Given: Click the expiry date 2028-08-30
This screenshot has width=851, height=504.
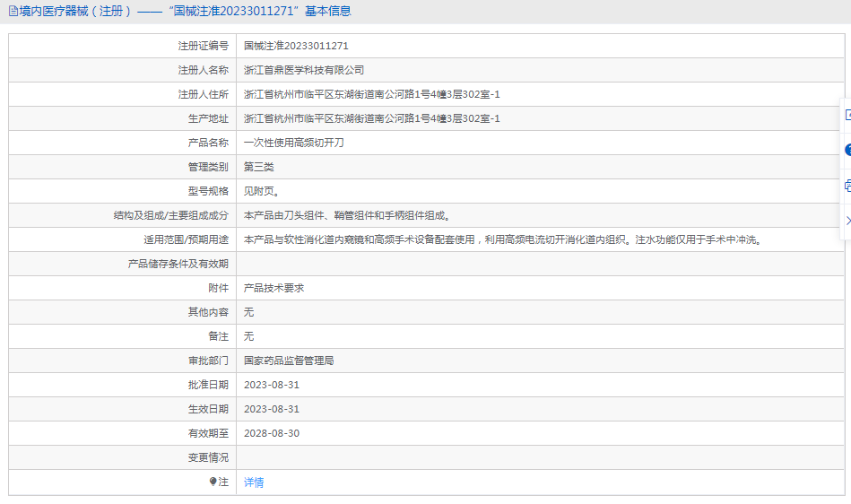Looking at the screenshot, I should click(x=272, y=433).
